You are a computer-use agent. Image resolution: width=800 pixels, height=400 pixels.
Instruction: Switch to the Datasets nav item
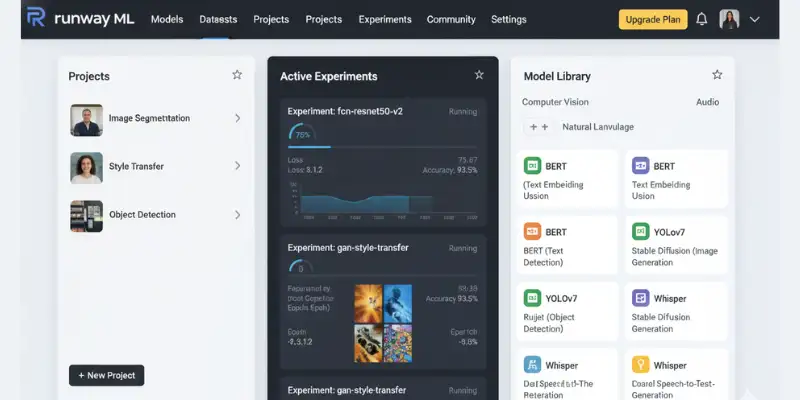(x=218, y=19)
